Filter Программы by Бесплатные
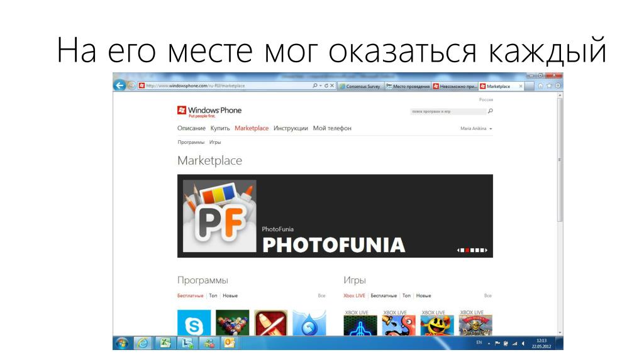The height and width of the screenshot is (362, 644). point(190,295)
